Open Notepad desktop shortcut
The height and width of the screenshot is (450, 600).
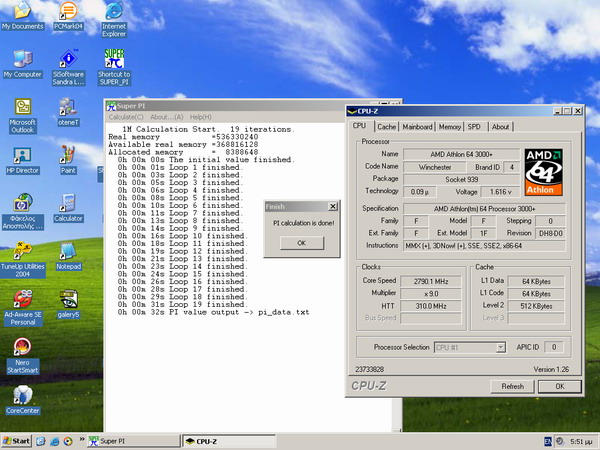pos(68,256)
